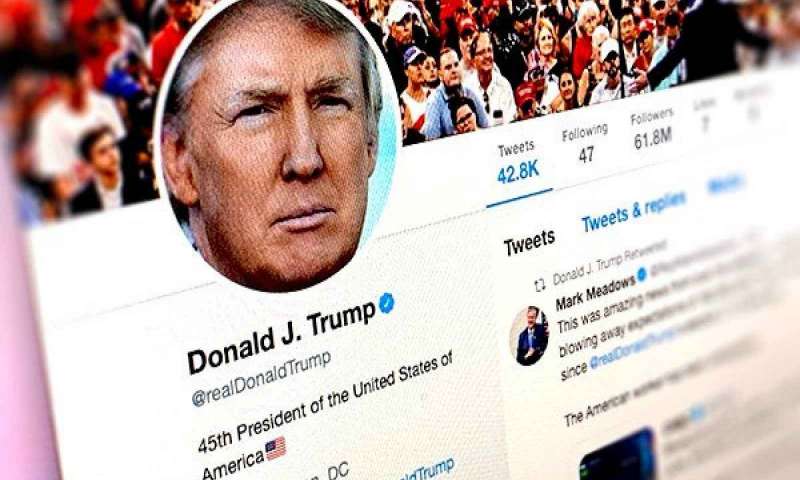Select the Tweets 42.8K counter
The height and width of the screenshot is (480, 800).
click(x=517, y=163)
